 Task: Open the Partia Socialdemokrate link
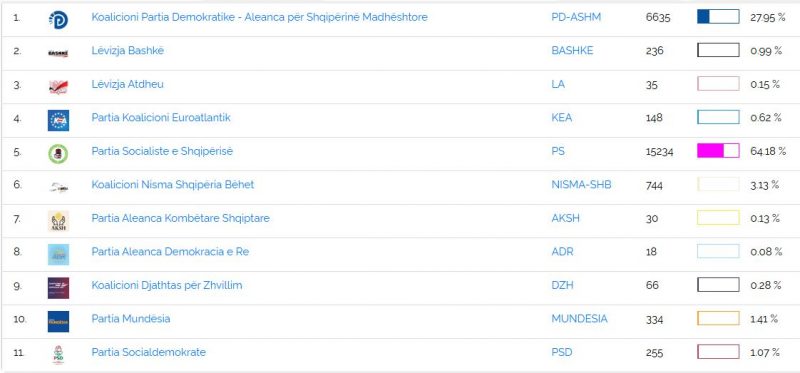pyautogui.click(x=148, y=352)
